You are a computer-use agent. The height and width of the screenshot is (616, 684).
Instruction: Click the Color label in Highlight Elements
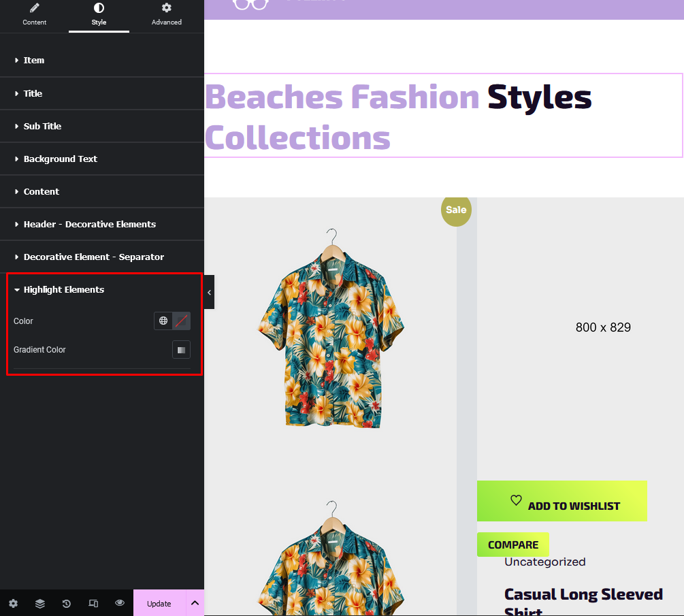(23, 321)
